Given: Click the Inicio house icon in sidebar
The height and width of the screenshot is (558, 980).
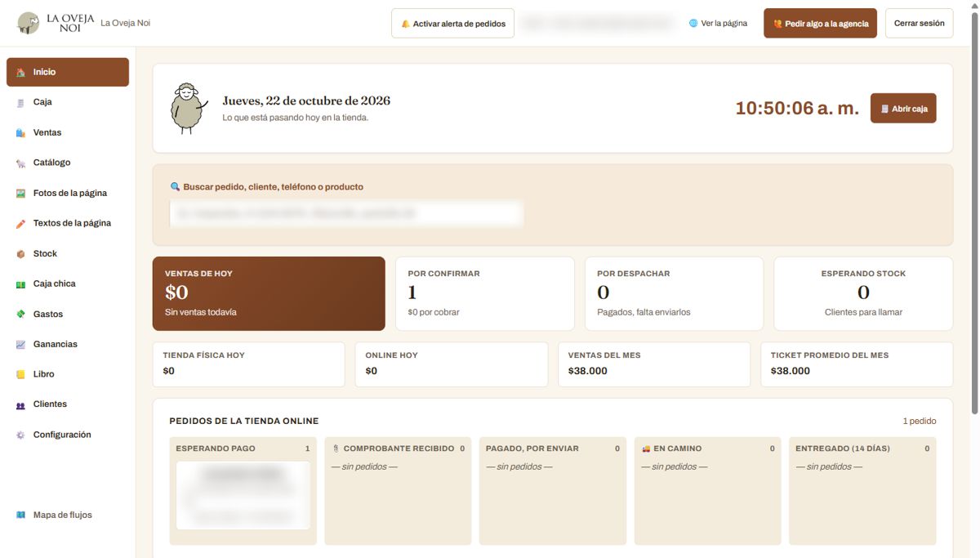Looking at the screenshot, I should tap(20, 72).
